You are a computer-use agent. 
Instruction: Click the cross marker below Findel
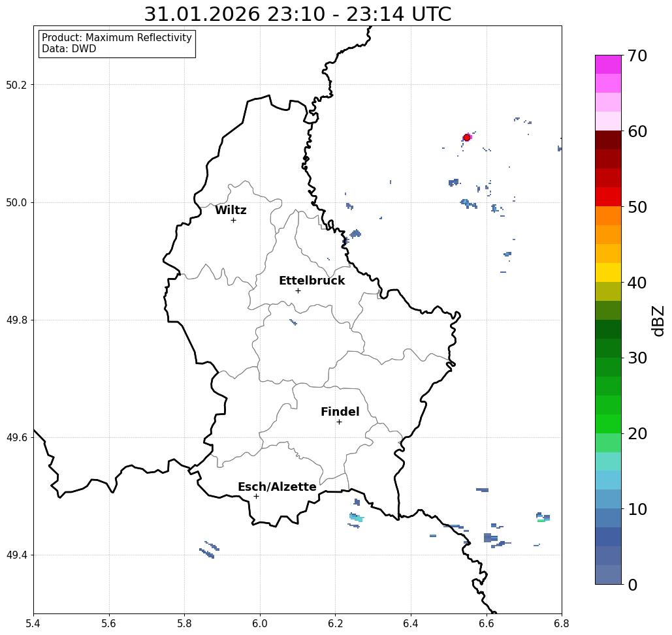[x=339, y=422]
